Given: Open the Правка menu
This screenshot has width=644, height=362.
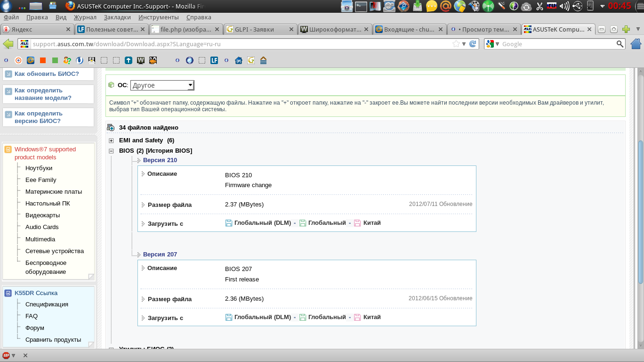Looking at the screenshot, I should click(x=37, y=17).
